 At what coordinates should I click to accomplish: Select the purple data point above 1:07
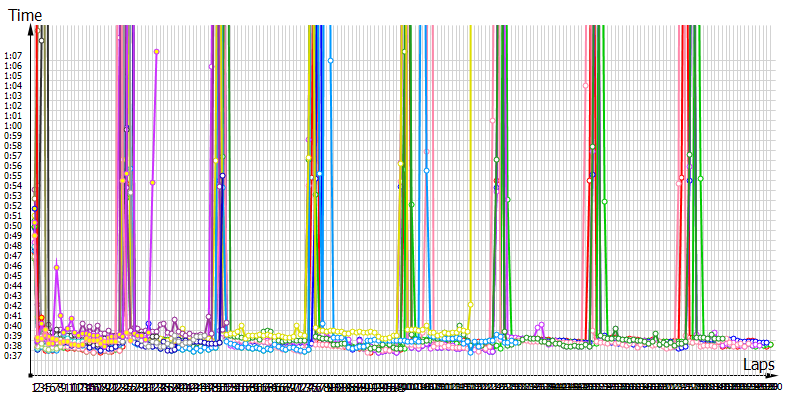pos(157,51)
